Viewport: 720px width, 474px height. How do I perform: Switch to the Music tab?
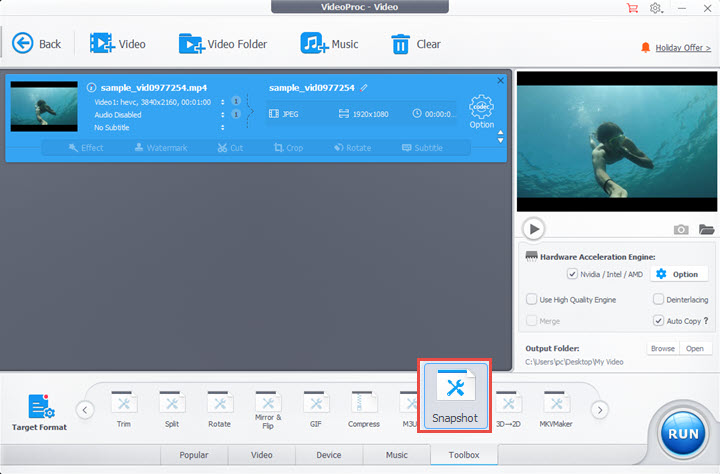click(x=397, y=455)
